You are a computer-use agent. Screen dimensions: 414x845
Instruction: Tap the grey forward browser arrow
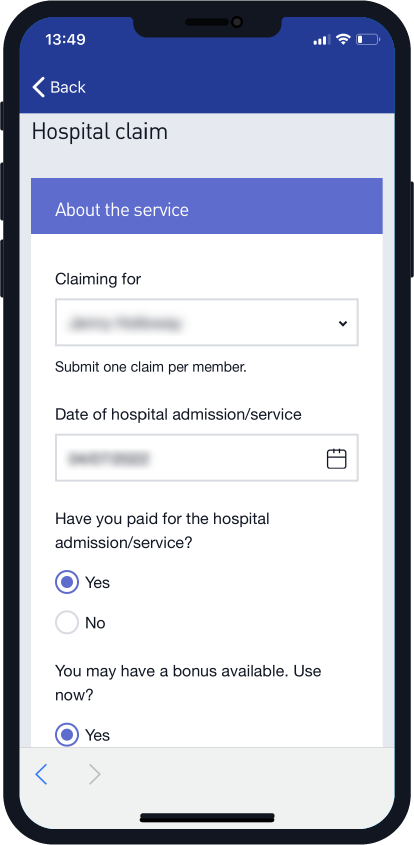point(95,774)
